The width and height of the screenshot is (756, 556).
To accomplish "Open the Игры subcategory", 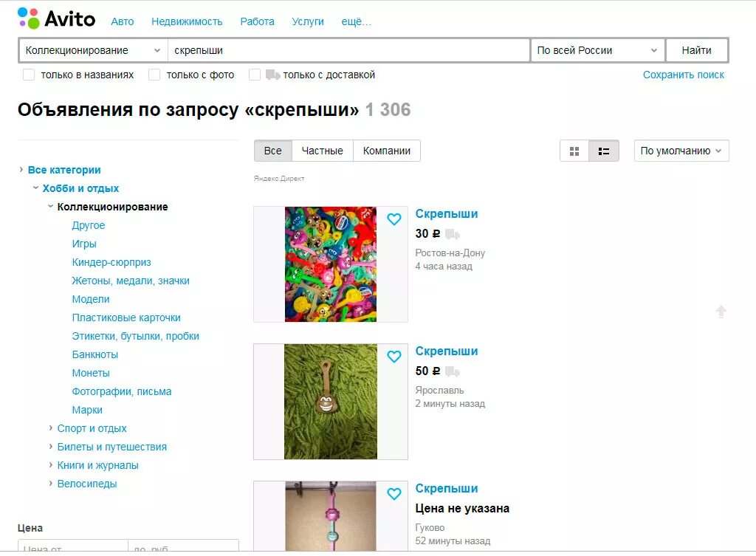I will (84, 244).
